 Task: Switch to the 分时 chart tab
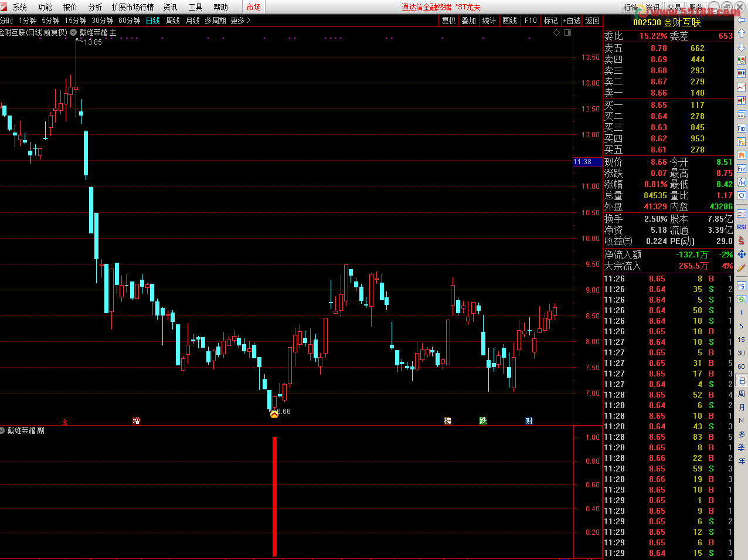pos(6,21)
